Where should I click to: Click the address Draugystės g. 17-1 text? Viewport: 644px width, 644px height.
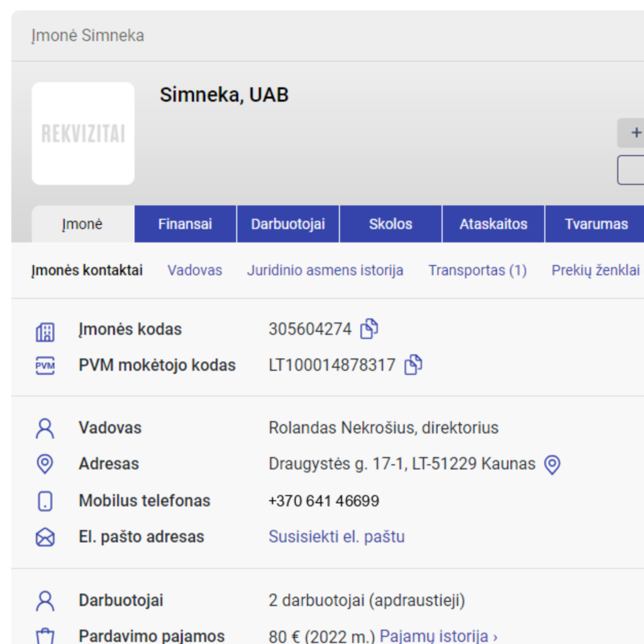[x=402, y=464]
